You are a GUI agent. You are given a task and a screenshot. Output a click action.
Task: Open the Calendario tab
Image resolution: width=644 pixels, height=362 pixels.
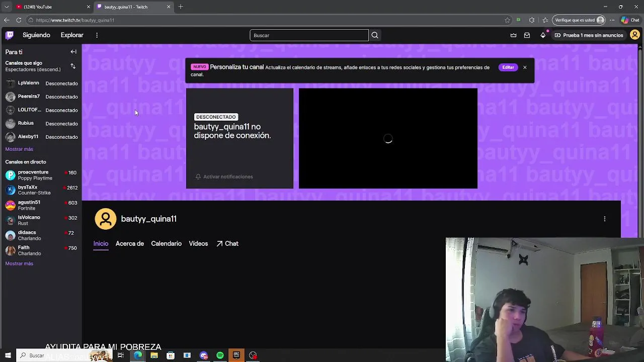pos(166,243)
